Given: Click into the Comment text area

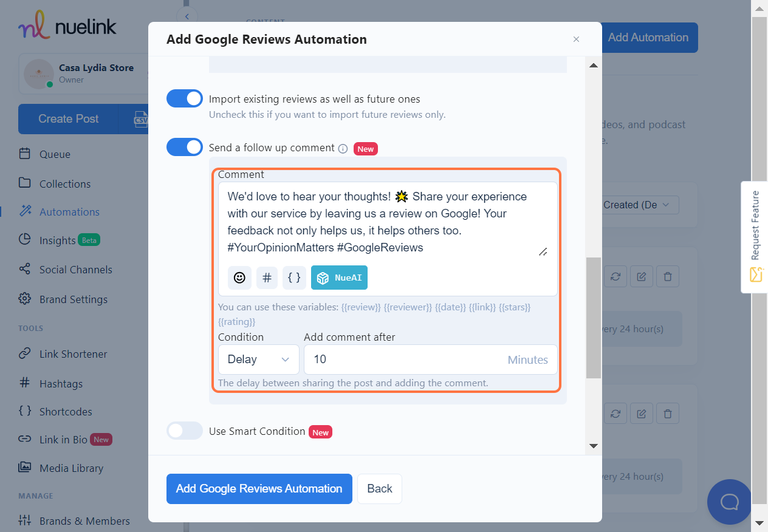Looking at the screenshot, I should click(388, 222).
